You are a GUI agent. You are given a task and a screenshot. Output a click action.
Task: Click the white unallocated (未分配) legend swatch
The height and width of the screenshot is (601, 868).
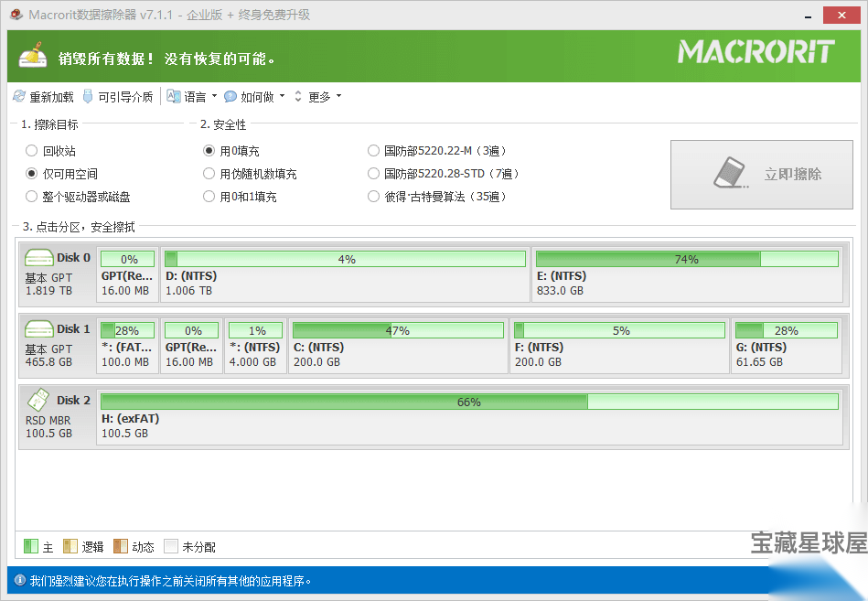(171, 546)
